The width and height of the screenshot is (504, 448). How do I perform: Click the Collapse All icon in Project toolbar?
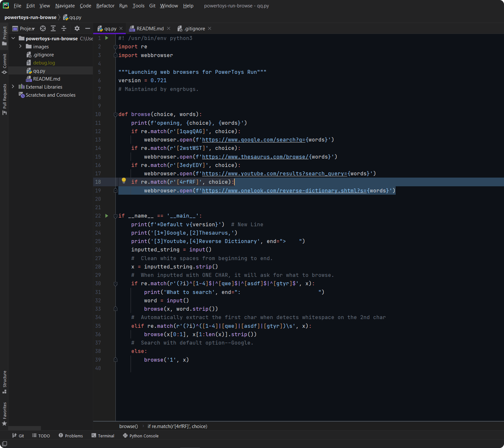point(64,28)
